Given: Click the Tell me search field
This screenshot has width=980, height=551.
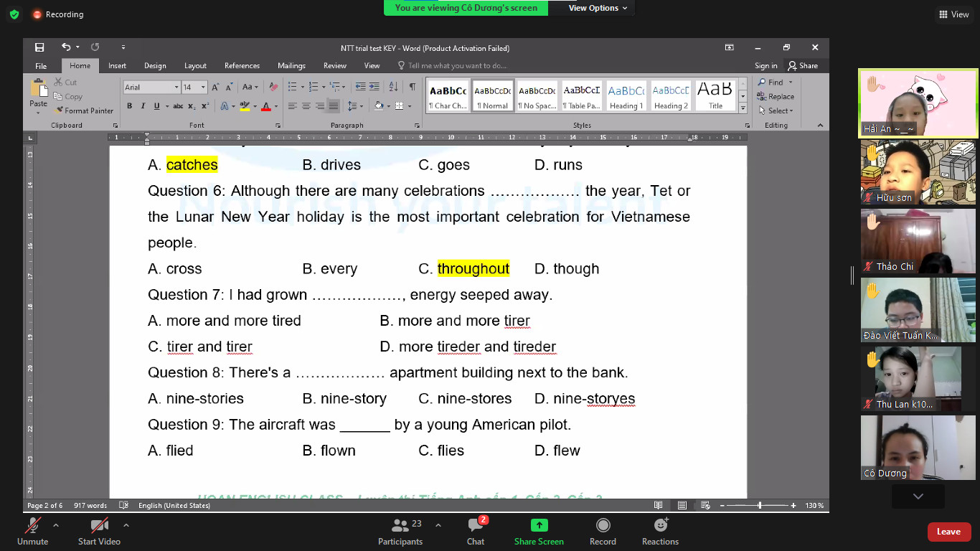Looking at the screenshot, I should [x=456, y=65].
